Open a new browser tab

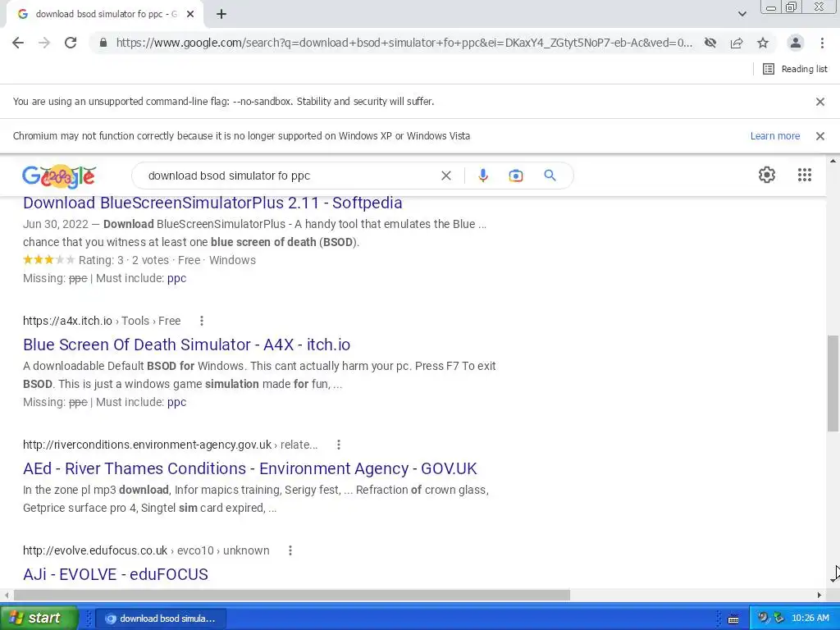coord(221,15)
